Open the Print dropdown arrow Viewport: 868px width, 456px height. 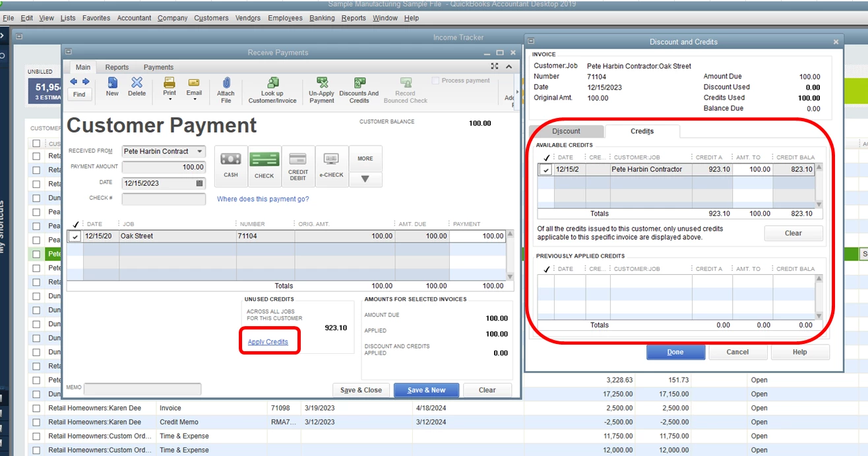point(170,100)
